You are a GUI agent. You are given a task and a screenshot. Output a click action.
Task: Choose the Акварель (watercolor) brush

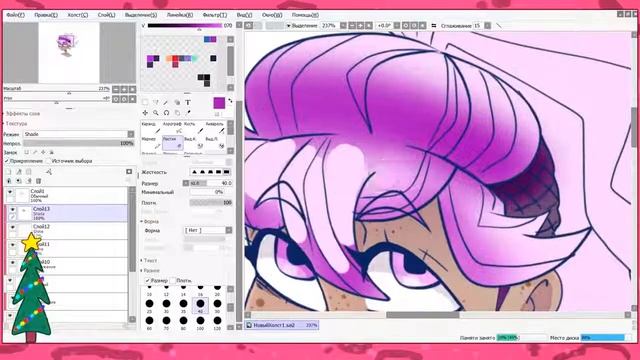215,128
